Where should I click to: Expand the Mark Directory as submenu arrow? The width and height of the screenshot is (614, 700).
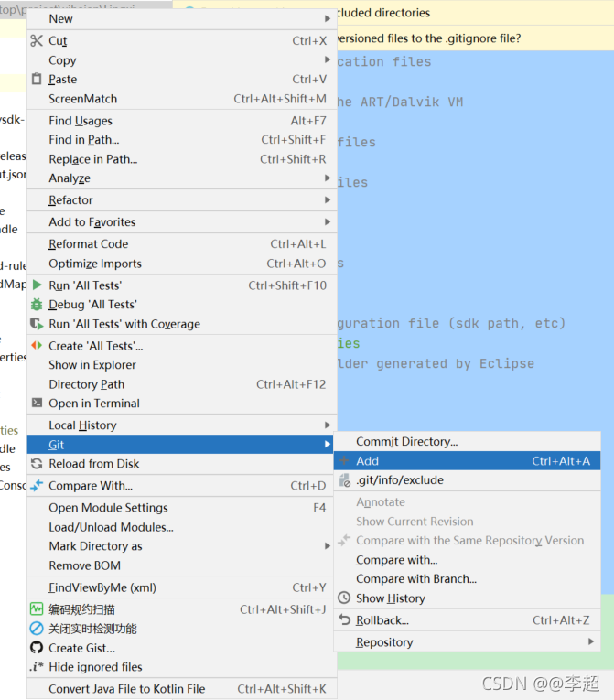pyautogui.click(x=328, y=546)
